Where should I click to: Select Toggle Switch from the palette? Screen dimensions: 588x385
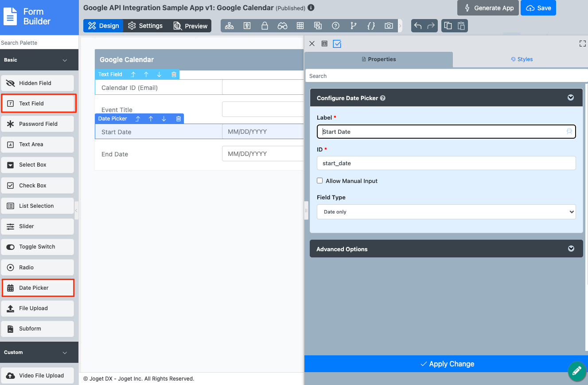38,247
